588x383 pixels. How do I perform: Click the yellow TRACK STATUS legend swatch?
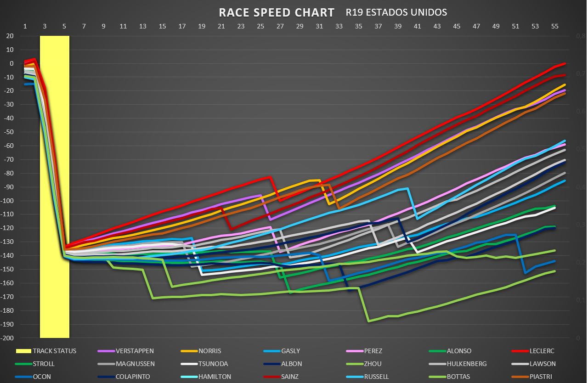click(23, 351)
